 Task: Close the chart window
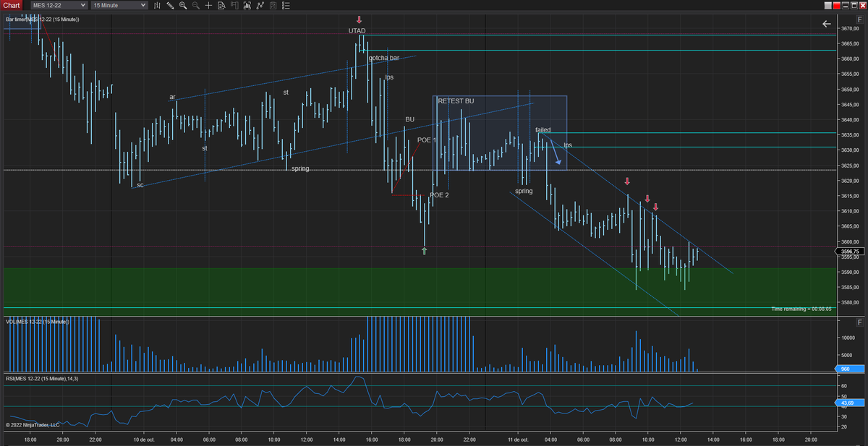[863, 5]
